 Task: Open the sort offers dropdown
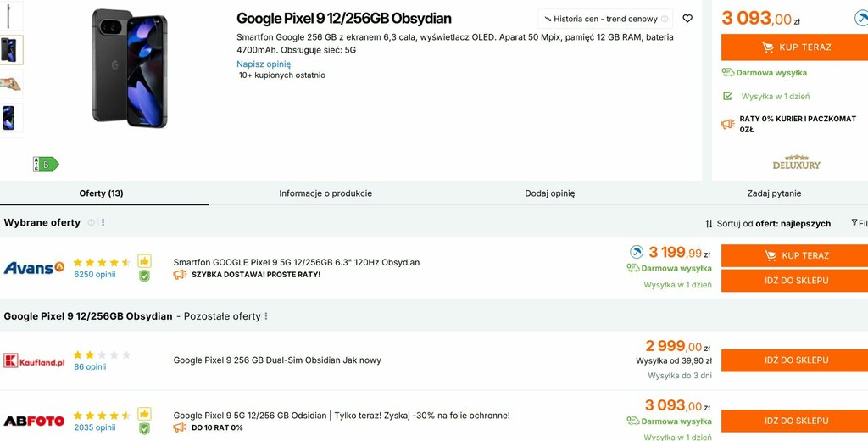pos(768,224)
